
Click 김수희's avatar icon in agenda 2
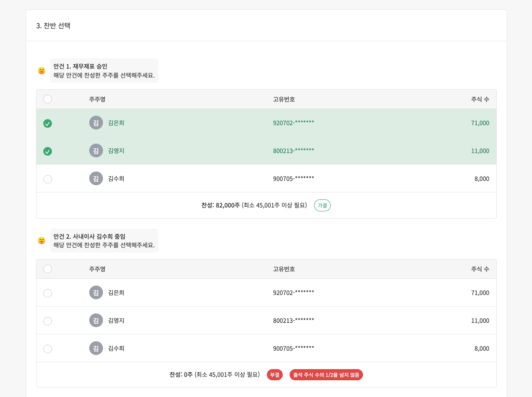[96, 348]
